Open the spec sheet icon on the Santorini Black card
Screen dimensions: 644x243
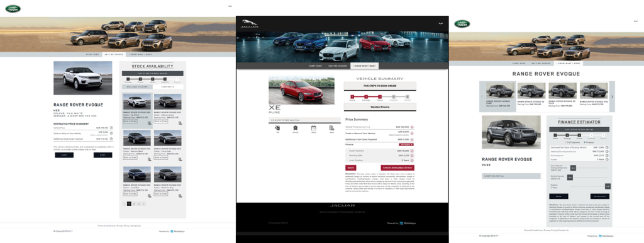150,159
